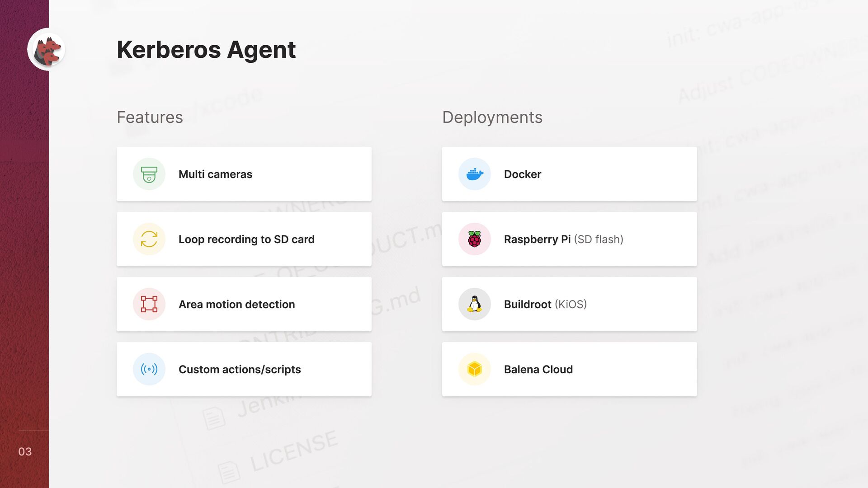
Task: Select the 'Custom actions/scripts' label
Action: [x=240, y=370]
